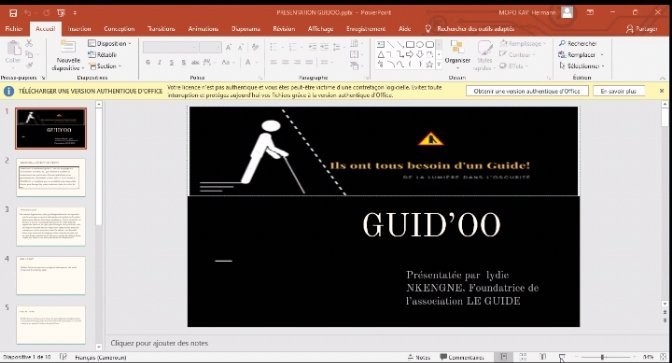Apply italic formatting
This screenshot has height=363, width=672.
click(159, 63)
